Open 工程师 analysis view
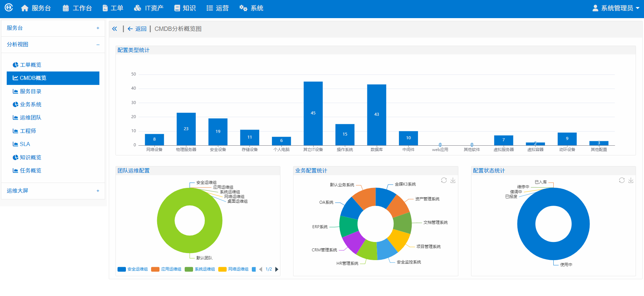 coord(53,131)
